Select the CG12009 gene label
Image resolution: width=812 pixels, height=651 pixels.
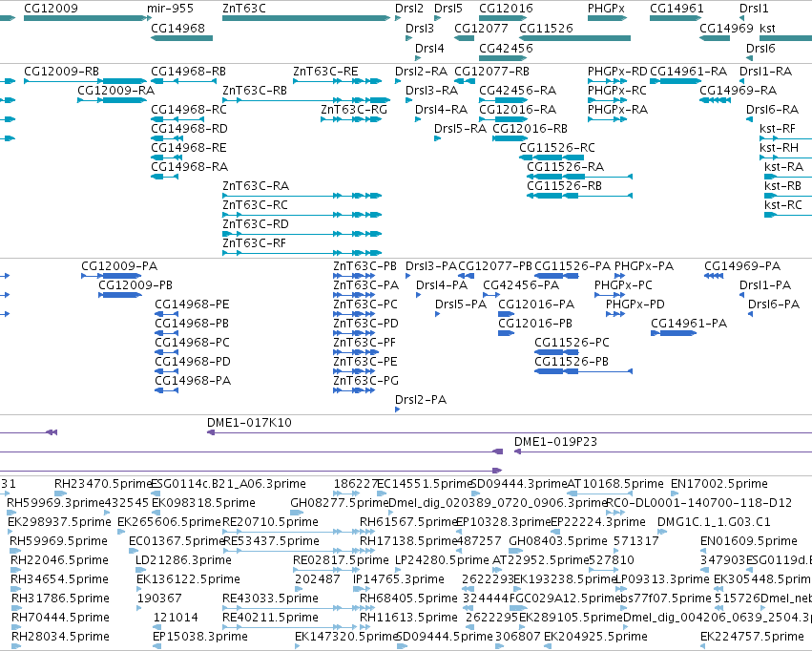pos(51,9)
